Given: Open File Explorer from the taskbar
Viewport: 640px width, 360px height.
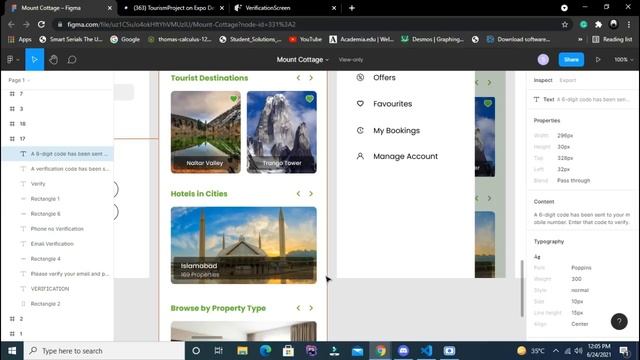Looking at the screenshot, I should (x=242, y=351).
